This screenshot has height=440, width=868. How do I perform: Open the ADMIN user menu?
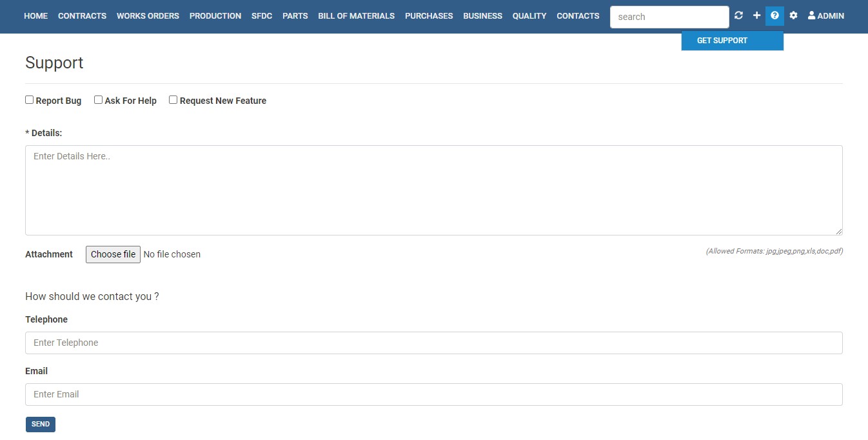pyautogui.click(x=825, y=15)
